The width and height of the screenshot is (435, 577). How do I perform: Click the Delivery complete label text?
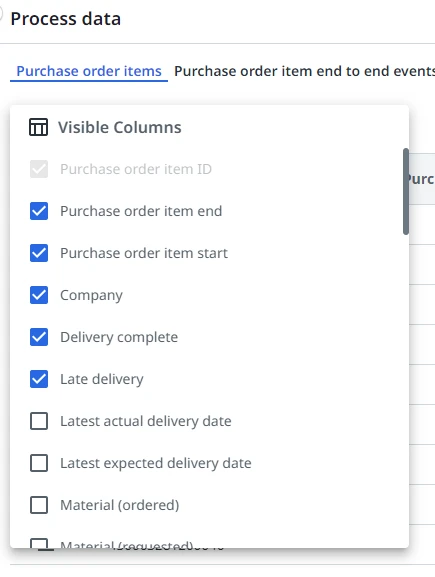(119, 337)
